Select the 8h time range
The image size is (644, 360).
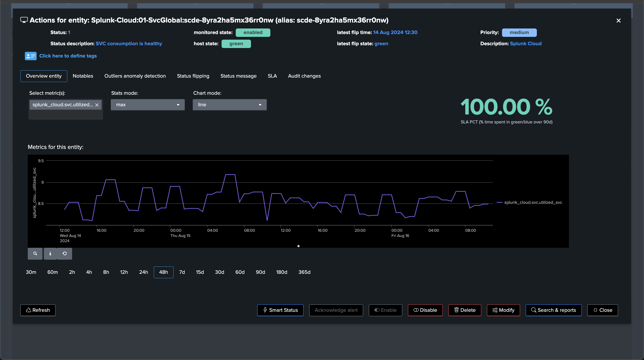[106, 272]
